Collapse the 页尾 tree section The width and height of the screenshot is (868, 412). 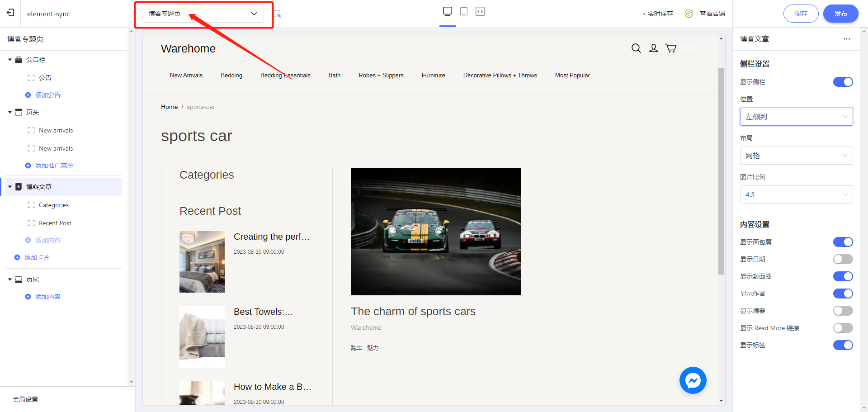click(10, 279)
